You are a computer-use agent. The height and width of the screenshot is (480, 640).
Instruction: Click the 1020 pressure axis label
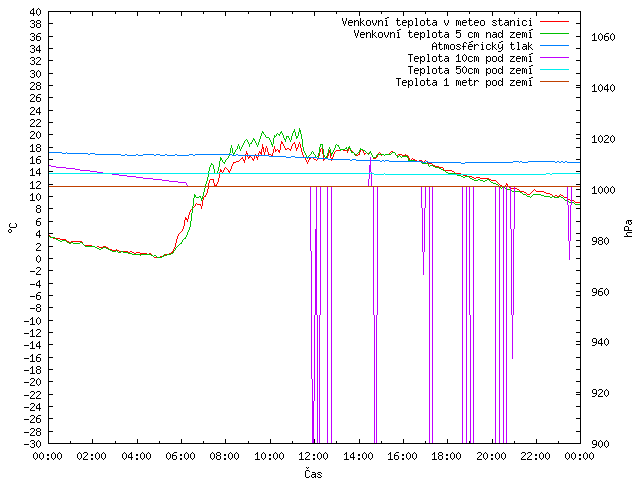[603, 139]
